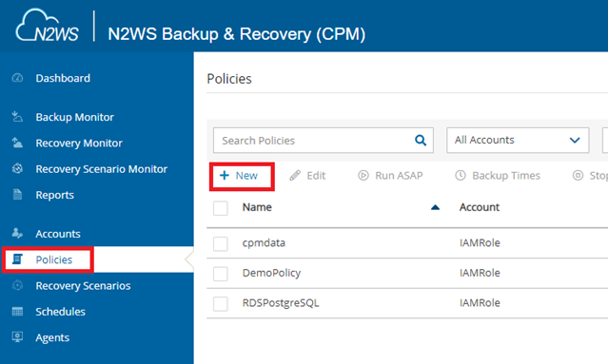Click the Recovery Monitor sidebar icon

point(17,143)
